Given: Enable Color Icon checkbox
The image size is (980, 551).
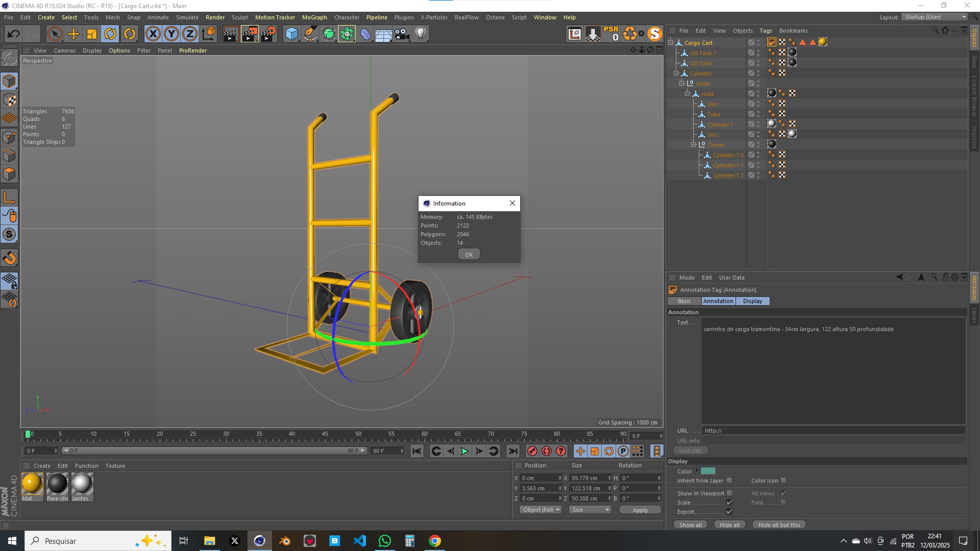Looking at the screenshot, I should (784, 481).
